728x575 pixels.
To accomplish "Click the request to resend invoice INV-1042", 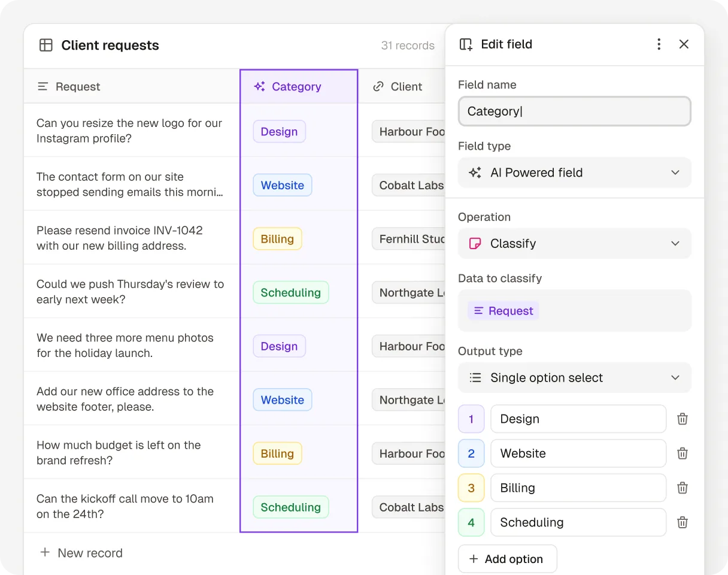I will 120,238.
